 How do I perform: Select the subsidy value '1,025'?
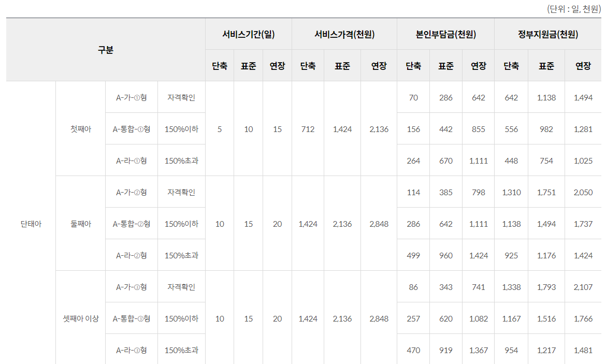pyautogui.click(x=583, y=161)
